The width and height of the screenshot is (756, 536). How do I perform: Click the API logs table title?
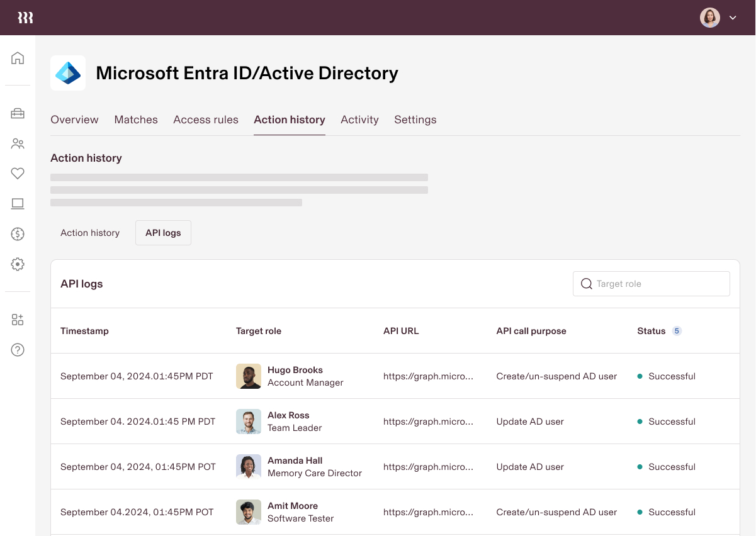coord(81,284)
